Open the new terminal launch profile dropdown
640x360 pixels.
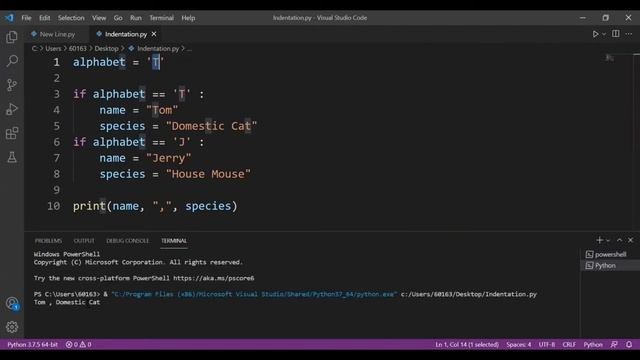click(608, 240)
